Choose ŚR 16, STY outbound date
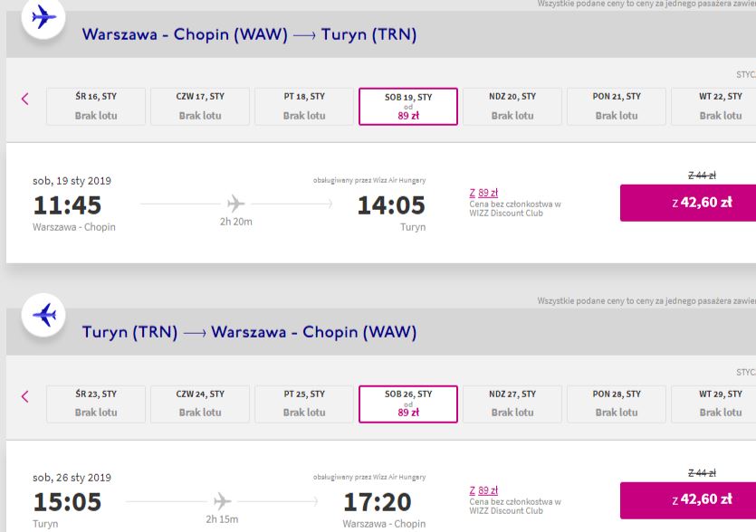The height and width of the screenshot is (532, 756). click(x=96, y=107)
